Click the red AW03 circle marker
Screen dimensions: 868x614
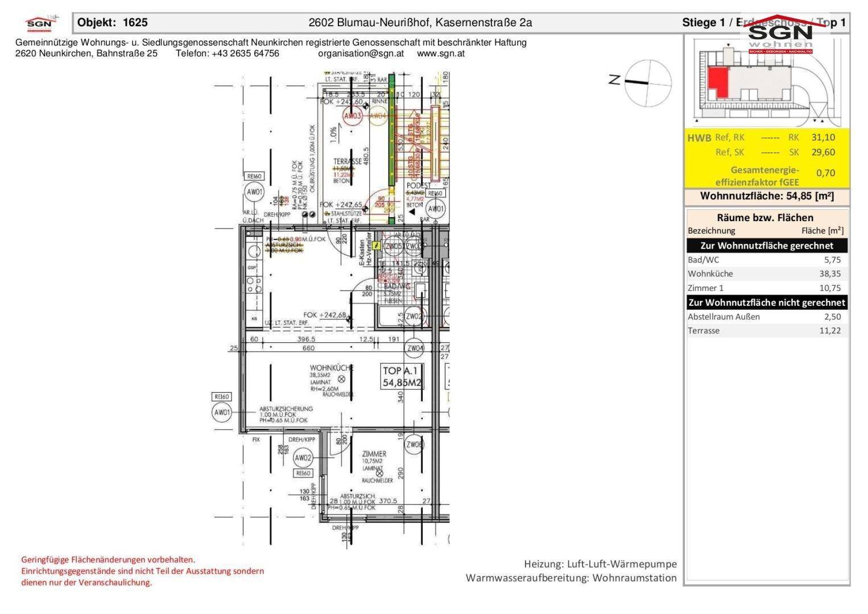(353, 117)
